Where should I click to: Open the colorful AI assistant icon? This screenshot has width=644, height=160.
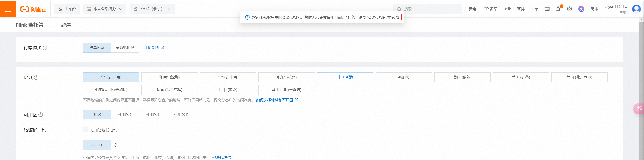[x=581, y=9]
